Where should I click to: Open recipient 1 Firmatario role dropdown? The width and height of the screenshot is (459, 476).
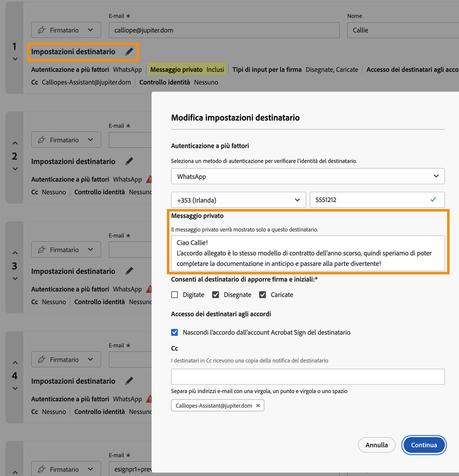point(66,30)
